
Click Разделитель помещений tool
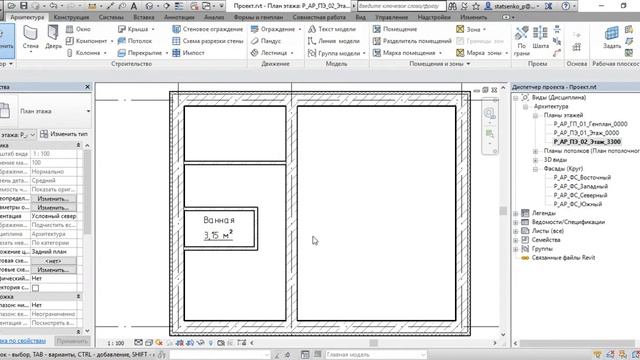412,41
